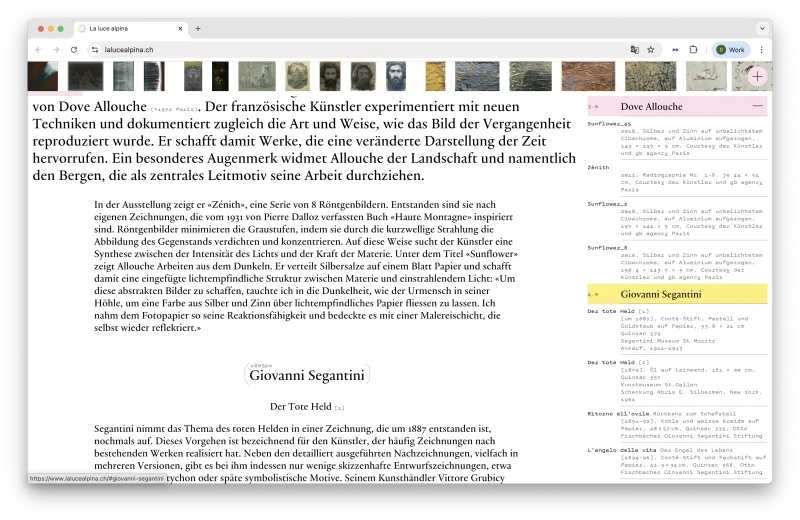The width and height of the screenshot is (800, 520).
Task: Open the Work profile button
Action: pos(731,50)
